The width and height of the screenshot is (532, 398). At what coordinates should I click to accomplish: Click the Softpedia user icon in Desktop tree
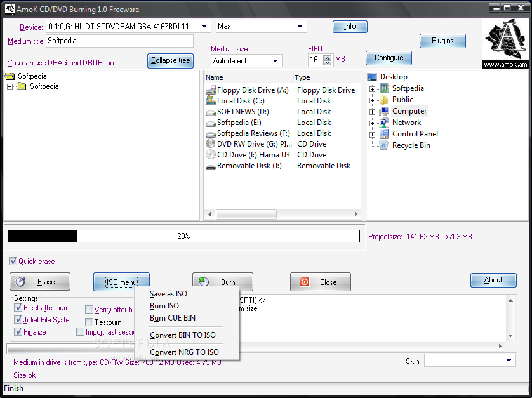[x=384, y=88]
